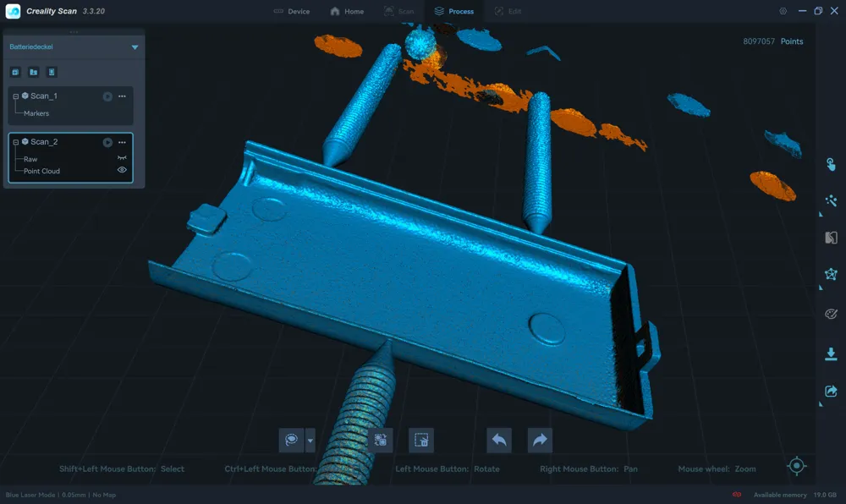The image size is (846, 504).
Task: Open Scan_2 options via the ellipsis menu
Action: click(x=122, y=142)
